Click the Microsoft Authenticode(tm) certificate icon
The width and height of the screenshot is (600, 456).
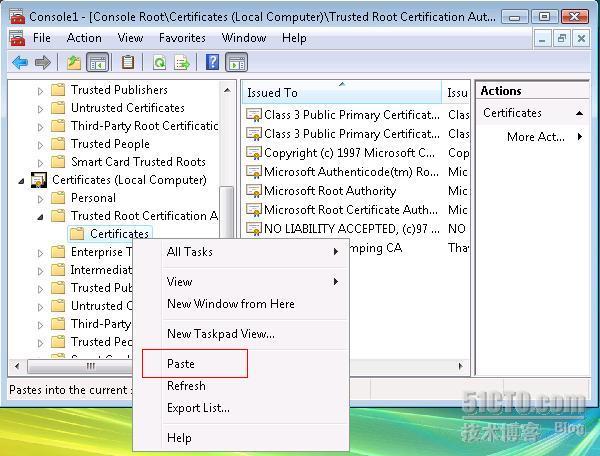tap(254, 172)
